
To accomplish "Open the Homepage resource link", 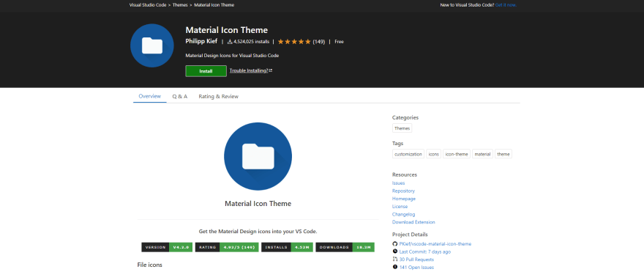I will pos(404,199).
